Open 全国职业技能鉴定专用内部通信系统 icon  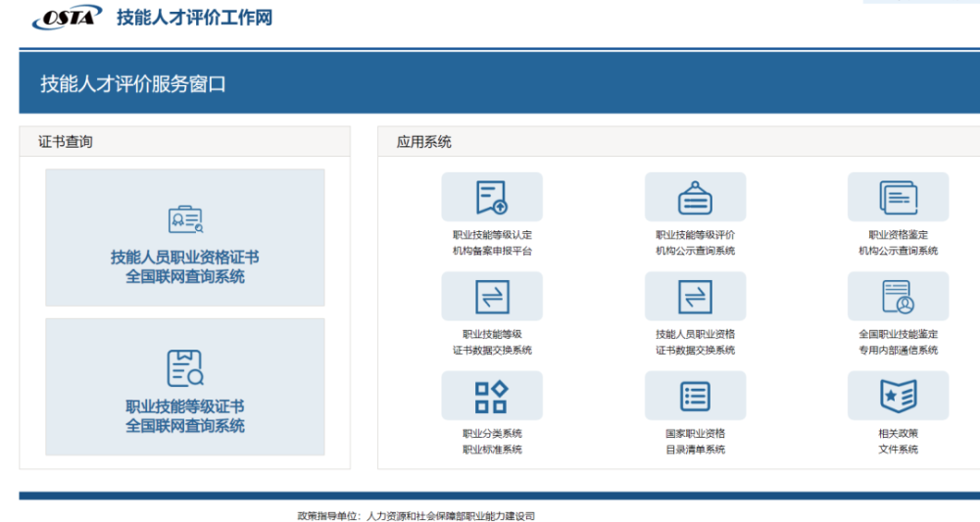[898, 296]
